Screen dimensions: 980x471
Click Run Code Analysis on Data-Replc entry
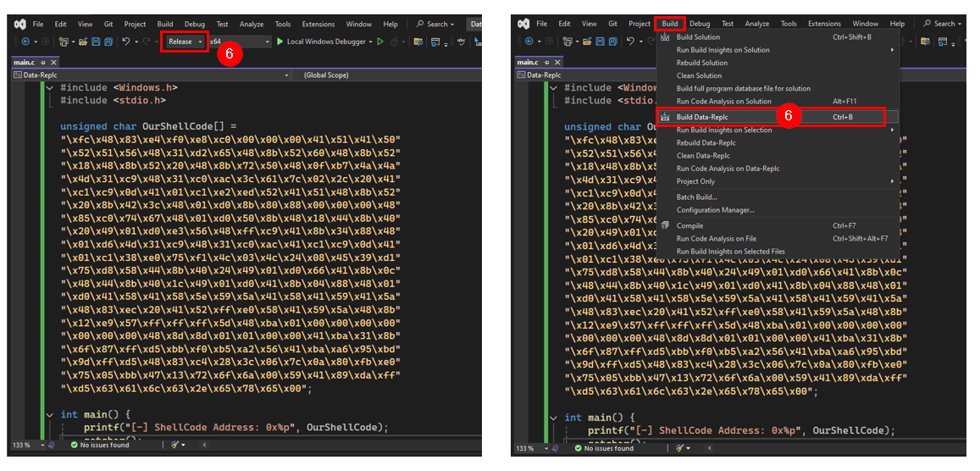(778, 169)
